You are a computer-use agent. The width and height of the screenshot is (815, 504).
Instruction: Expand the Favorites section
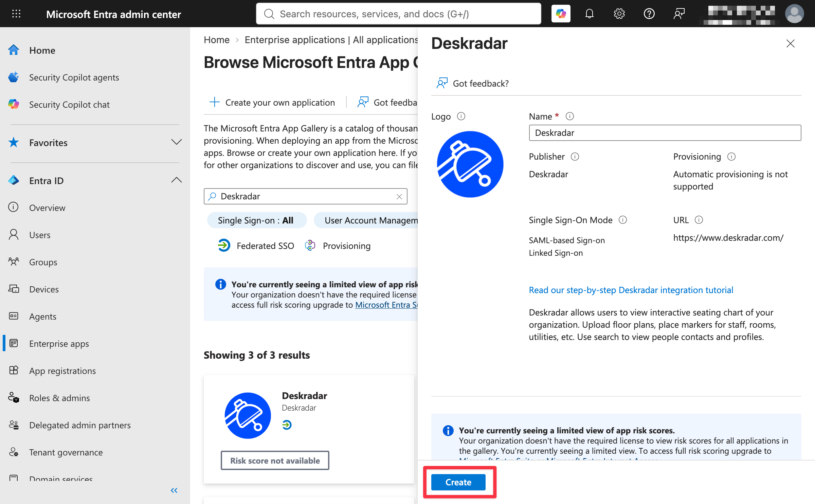tap(176, 142)
